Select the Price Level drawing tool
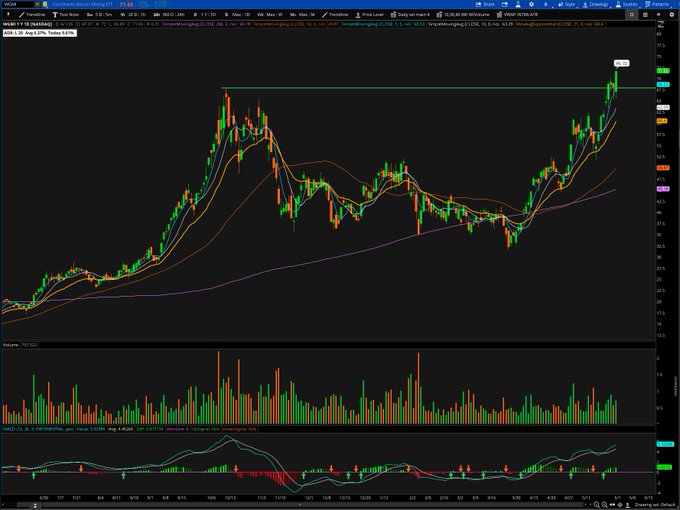 [x=369, y=14]
